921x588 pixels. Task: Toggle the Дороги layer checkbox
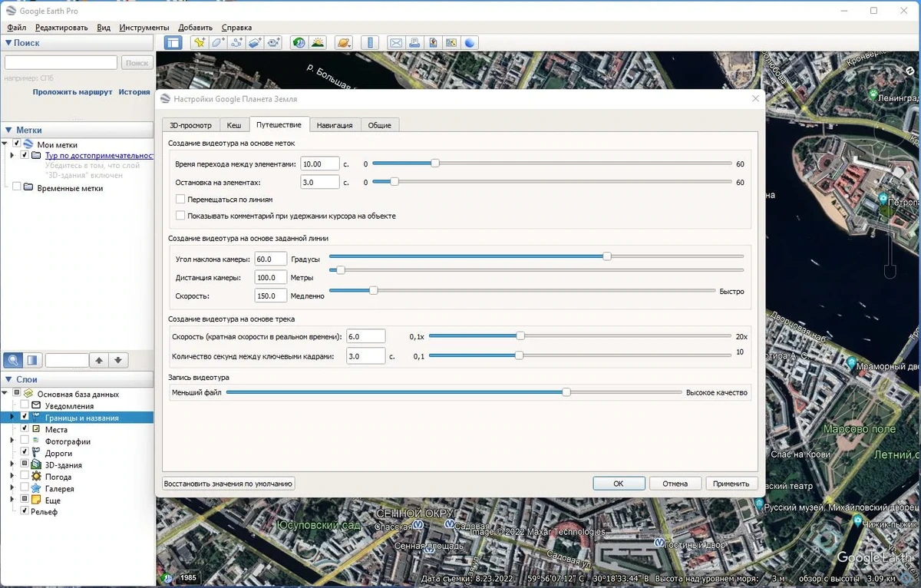tap(25, 453)
